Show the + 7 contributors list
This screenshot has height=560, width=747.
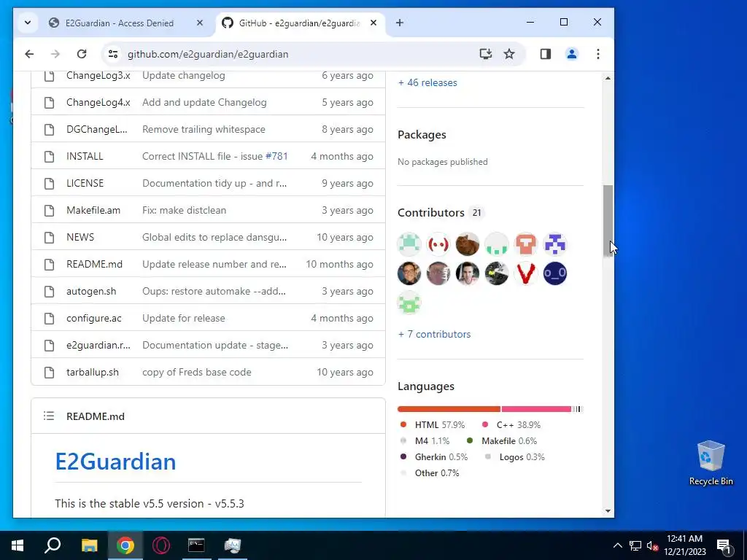[x=434, y=334]
